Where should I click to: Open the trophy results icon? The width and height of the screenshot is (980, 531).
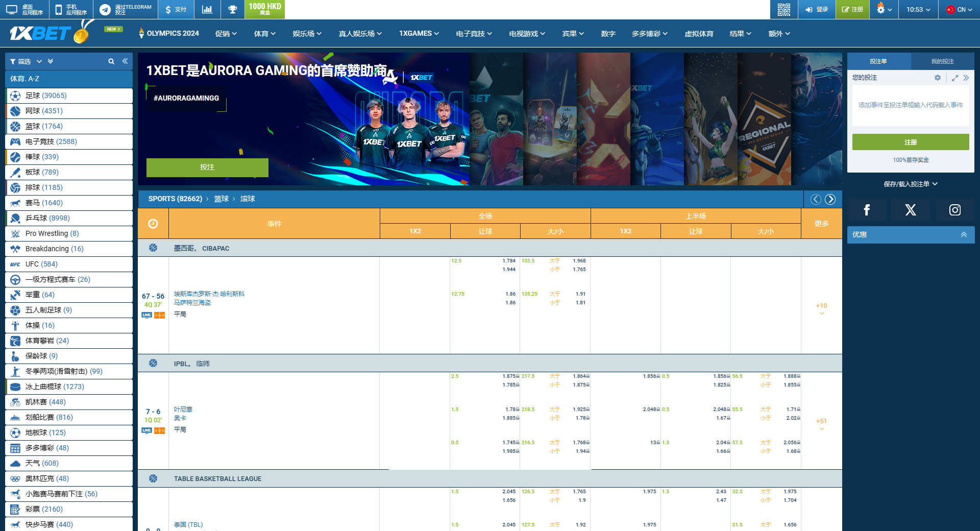tap(232, 9)
